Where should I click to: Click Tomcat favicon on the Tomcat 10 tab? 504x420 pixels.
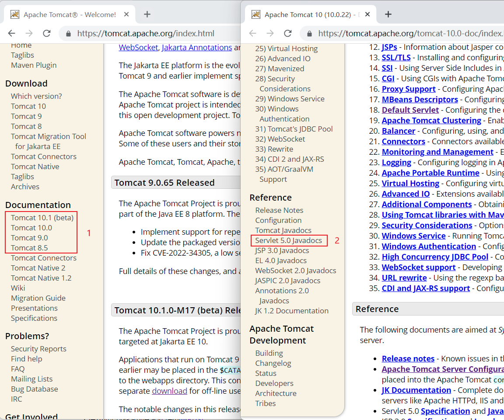(256, 14)
